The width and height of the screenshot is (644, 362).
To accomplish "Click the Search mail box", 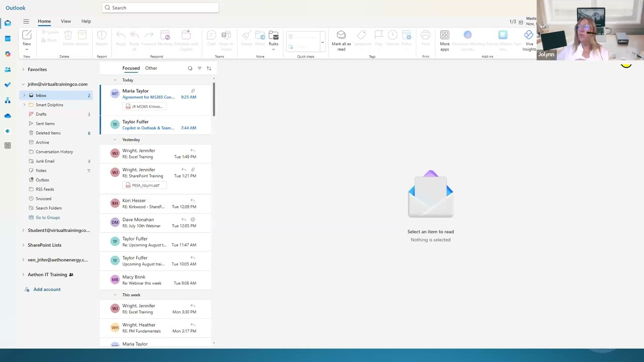I will click(160, 8).
